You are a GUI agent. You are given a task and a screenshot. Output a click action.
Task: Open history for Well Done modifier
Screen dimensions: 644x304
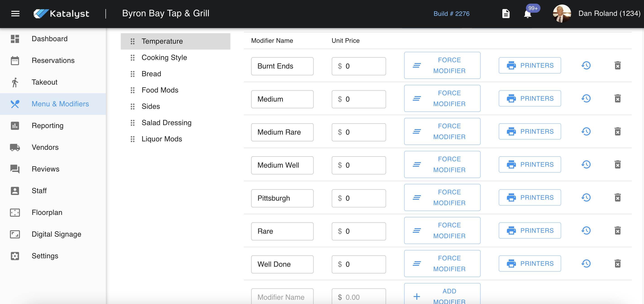[586, 264]
